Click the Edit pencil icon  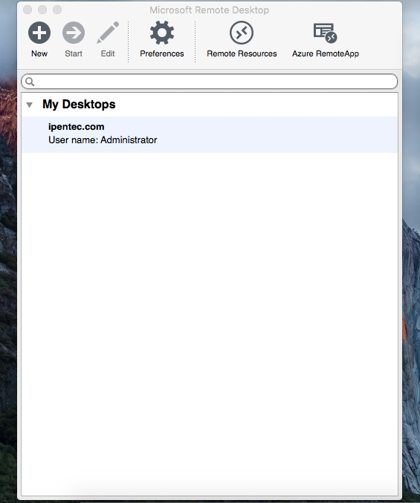pyautogui.click(x=108, y=33)
